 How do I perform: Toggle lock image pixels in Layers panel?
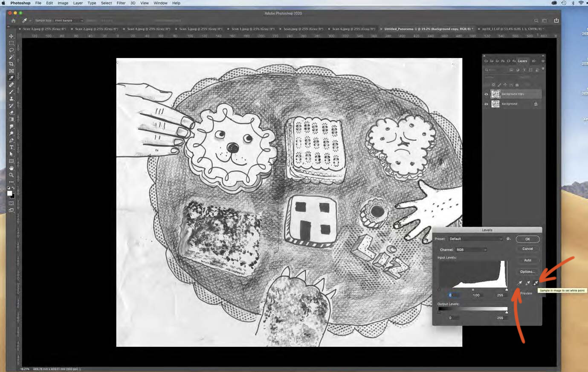(499, 85)
